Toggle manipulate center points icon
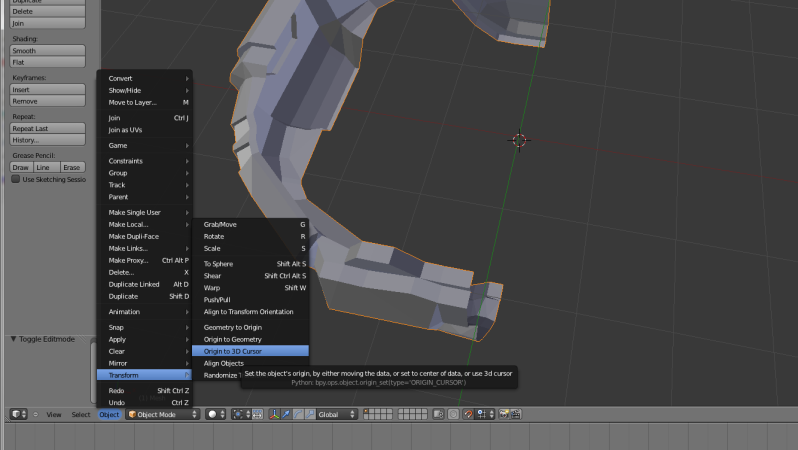This screenshot has width=798, height=450. click(x=258, y=414)
